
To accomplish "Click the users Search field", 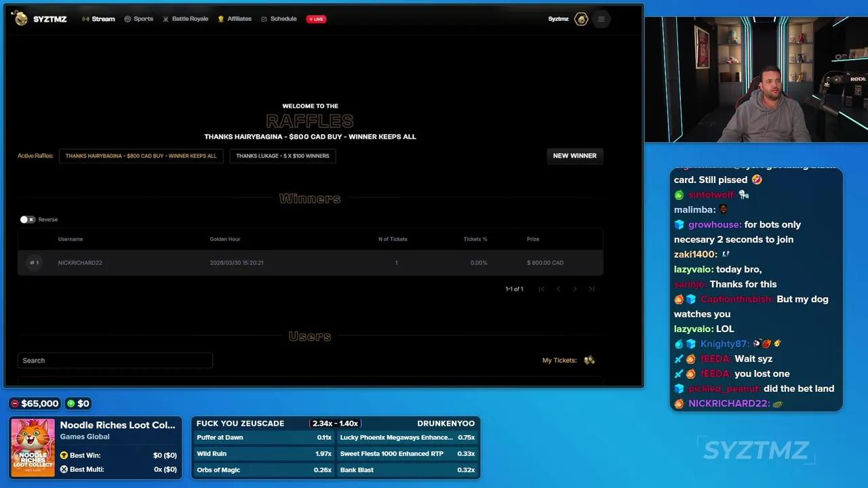I will click(x=115, y=361).
